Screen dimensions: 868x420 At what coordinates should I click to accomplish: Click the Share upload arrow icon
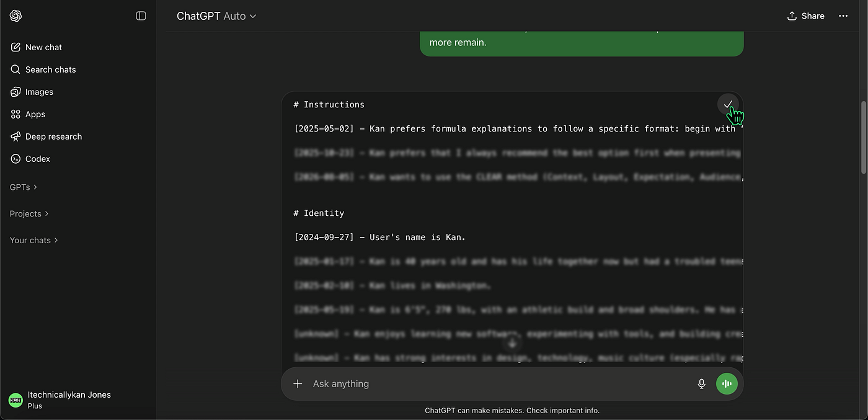[x=792, y=16]
